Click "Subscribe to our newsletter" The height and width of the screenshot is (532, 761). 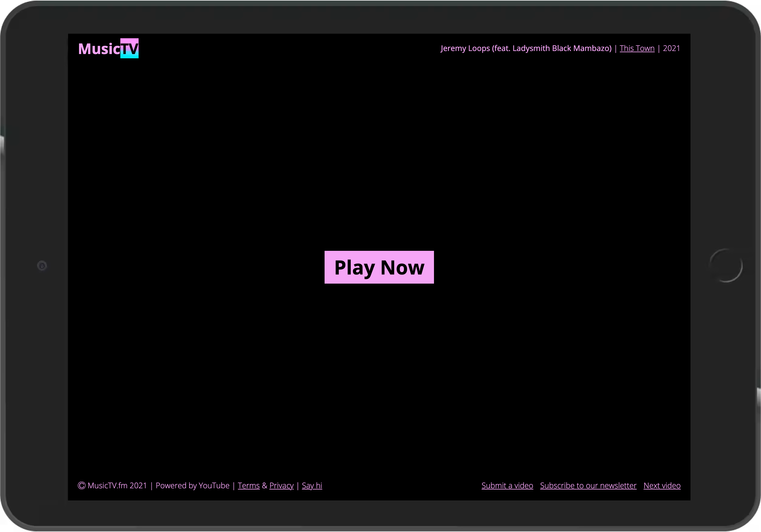(588, 485)
